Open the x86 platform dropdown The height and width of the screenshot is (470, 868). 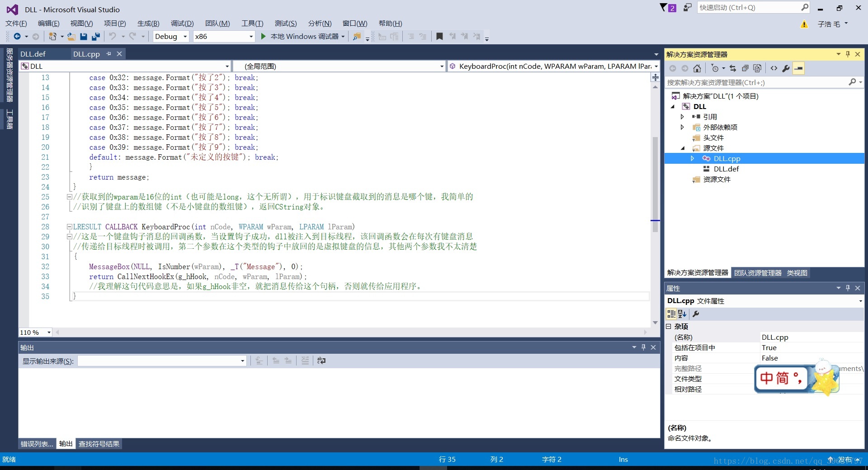[251, 37]
